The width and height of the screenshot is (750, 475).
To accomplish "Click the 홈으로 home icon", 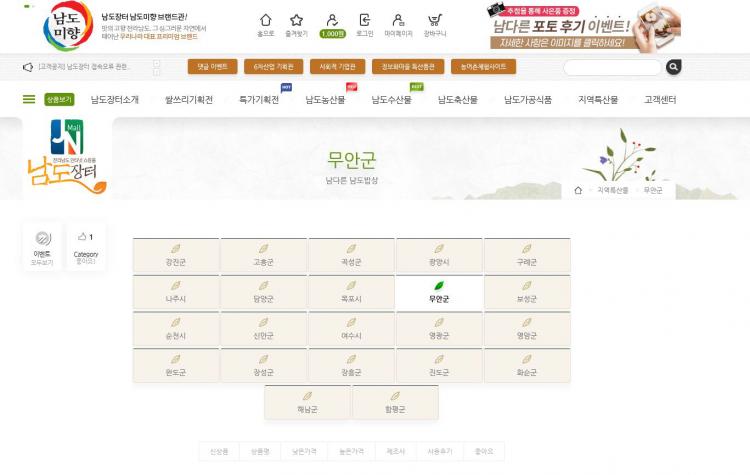I will [265, 22].
